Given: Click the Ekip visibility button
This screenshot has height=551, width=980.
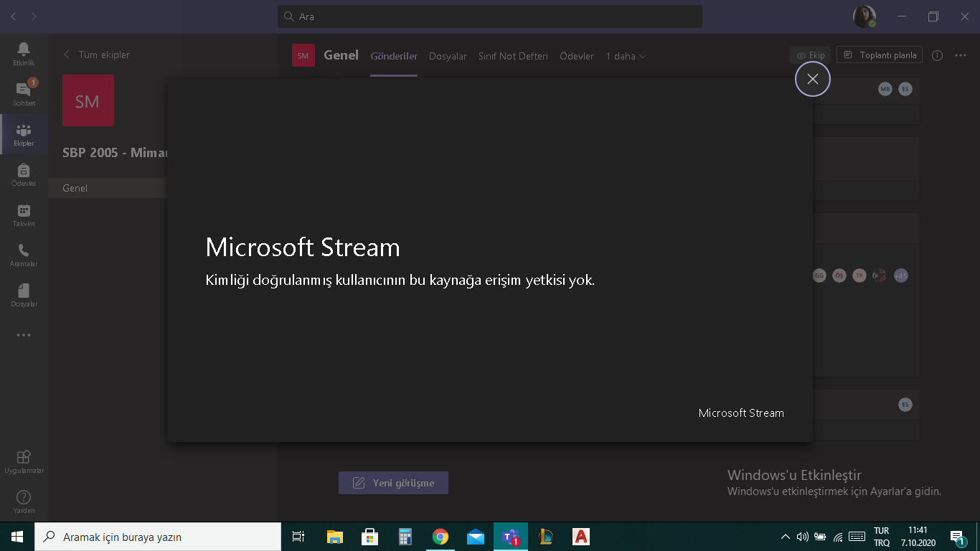Looking at the screenshot, I should click(810, 55).
